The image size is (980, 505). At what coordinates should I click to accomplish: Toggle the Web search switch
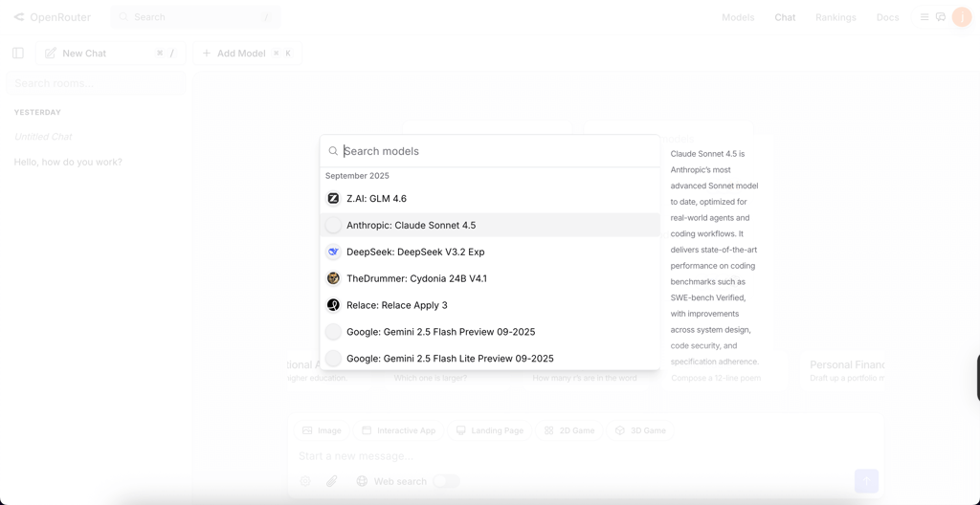446,481
